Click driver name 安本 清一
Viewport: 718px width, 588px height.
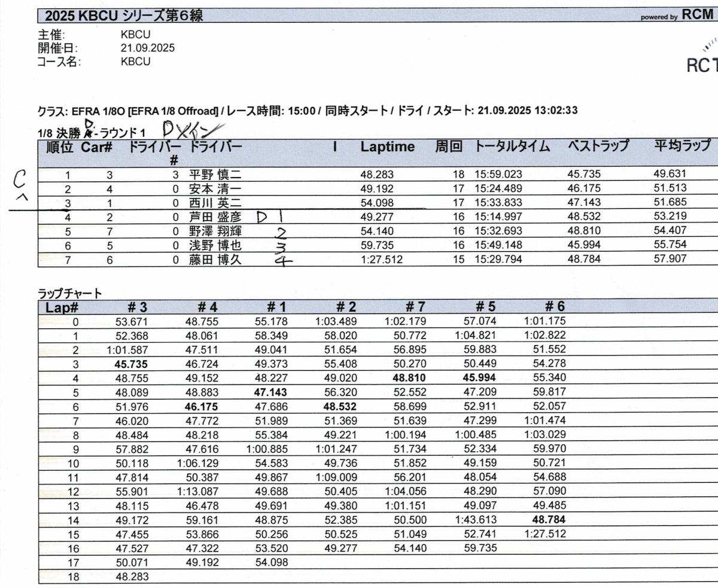(215, 189)
